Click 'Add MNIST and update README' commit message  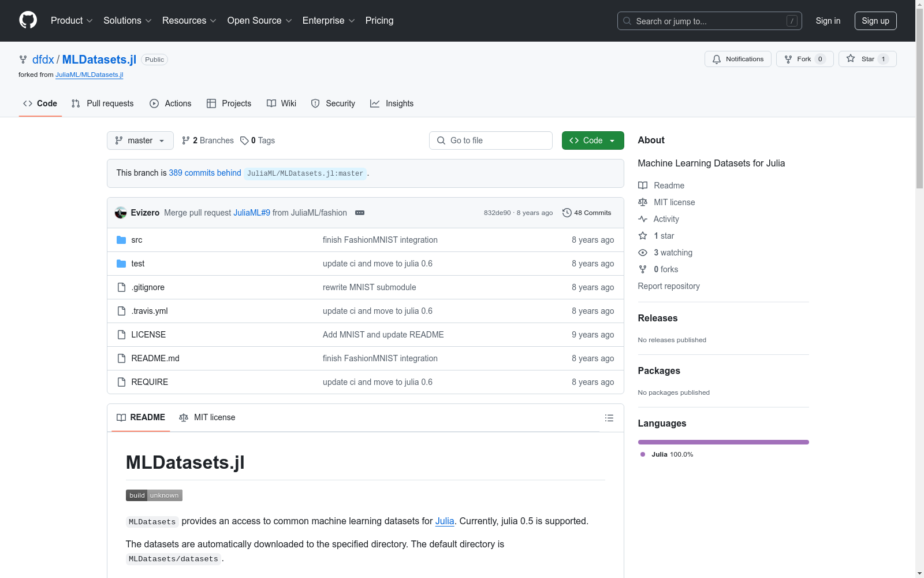point(383,335)
